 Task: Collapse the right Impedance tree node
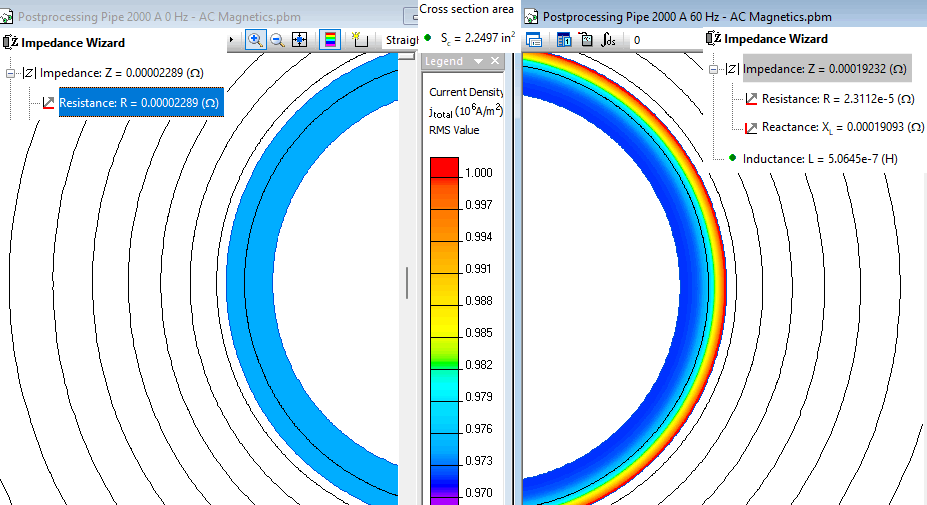click(714, 69)
